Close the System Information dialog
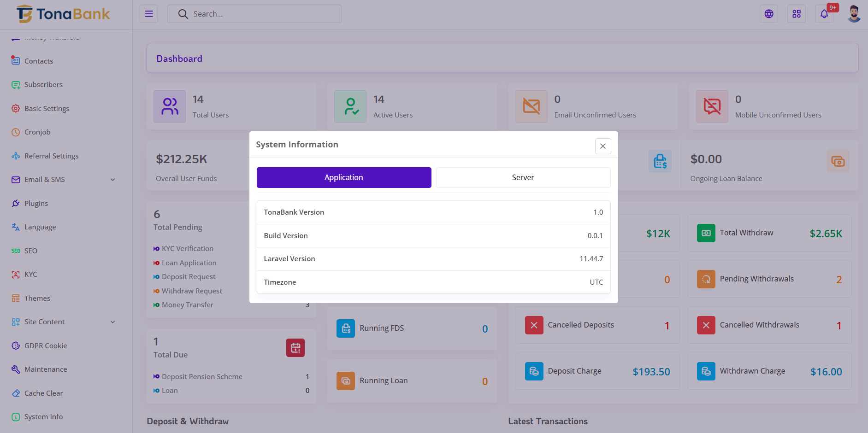868x433 pixels. [602, 146]
